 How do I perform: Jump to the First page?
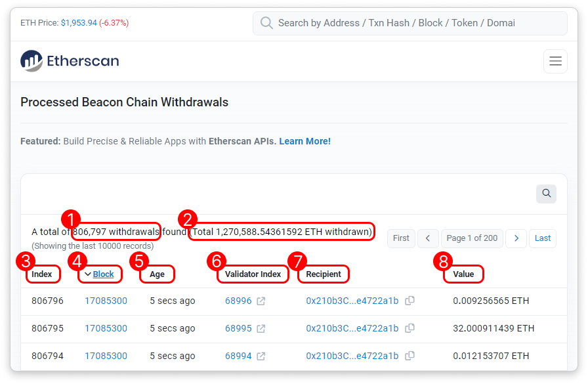[x=401, y=238]
